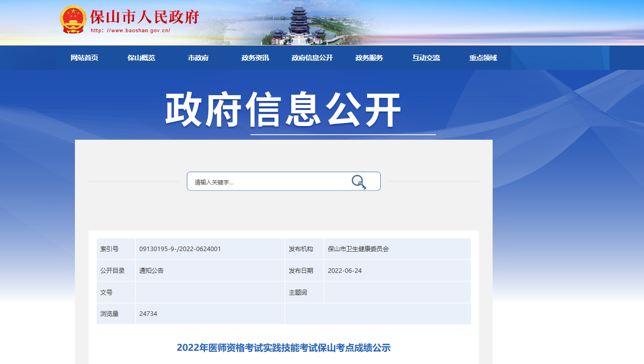The width and height of the screenshot is (644, 364).
Task: Click the index number 09130195-9-/2022-0624001
Action: 180,249
